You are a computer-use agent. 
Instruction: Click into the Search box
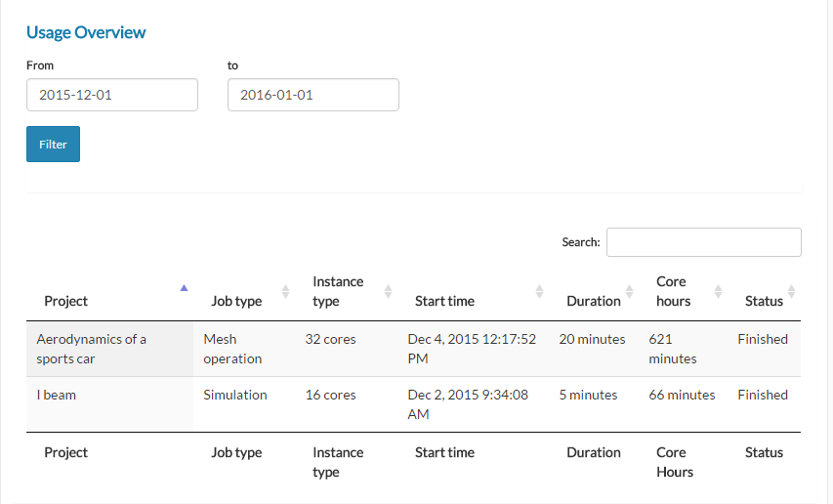coord(703,242)
